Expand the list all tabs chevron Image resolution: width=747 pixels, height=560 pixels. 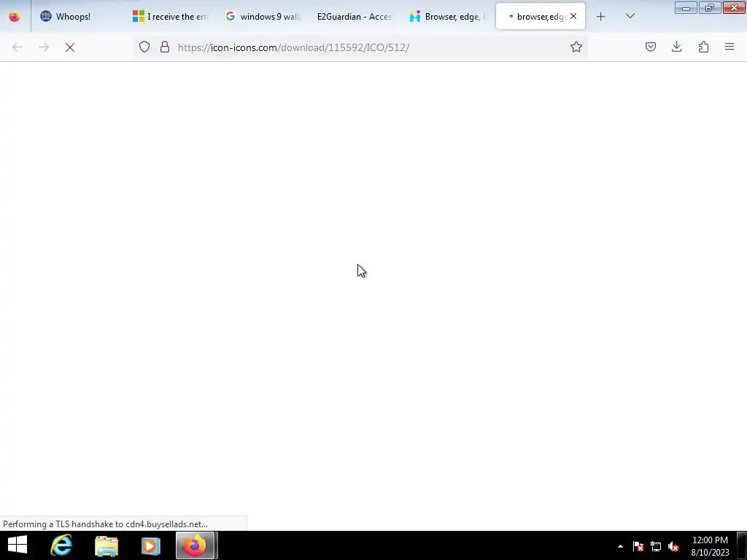630,17
